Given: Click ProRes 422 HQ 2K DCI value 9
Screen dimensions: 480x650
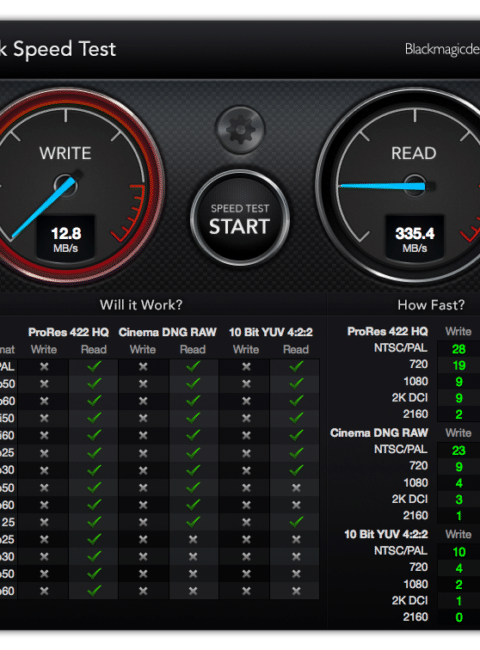Looking at the screenshot, I should (459, 398).
